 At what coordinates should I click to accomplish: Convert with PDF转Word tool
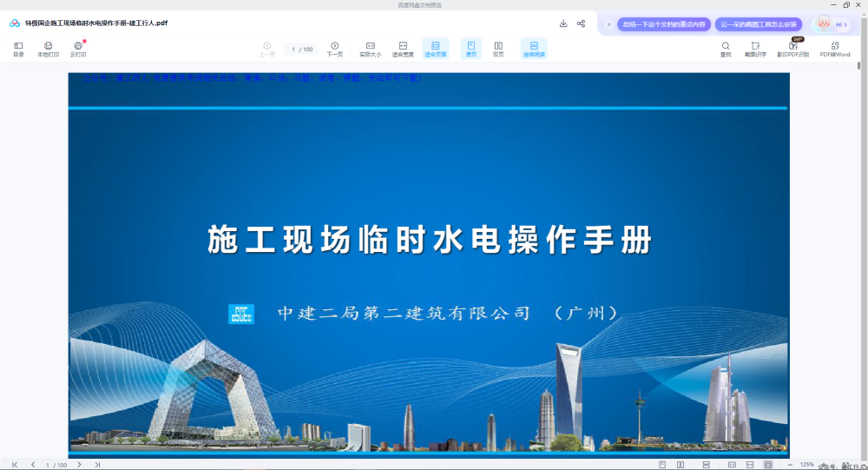click(835, 50)
